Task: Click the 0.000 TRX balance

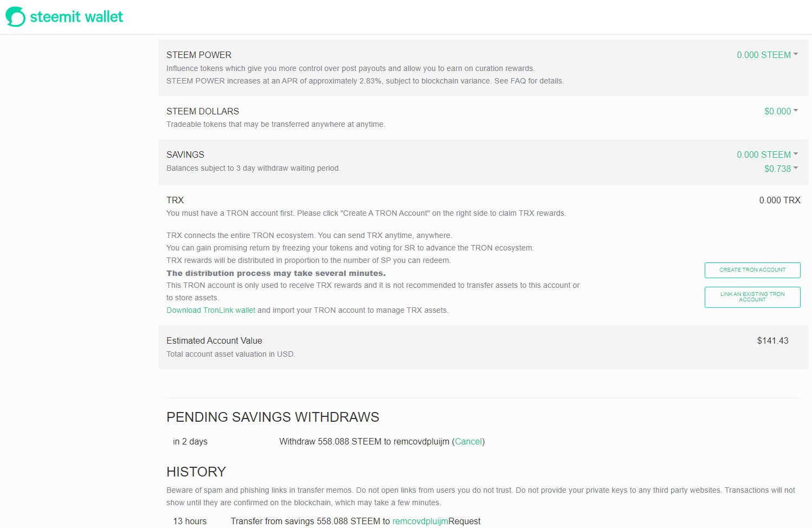Action: click(x=779, y=200)
